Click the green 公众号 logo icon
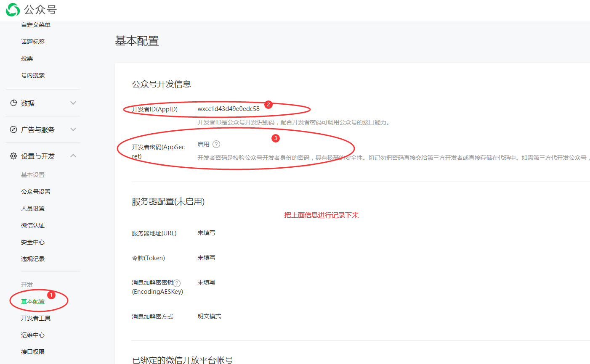This screenshot has width=590, height=364. click(13, 10)
